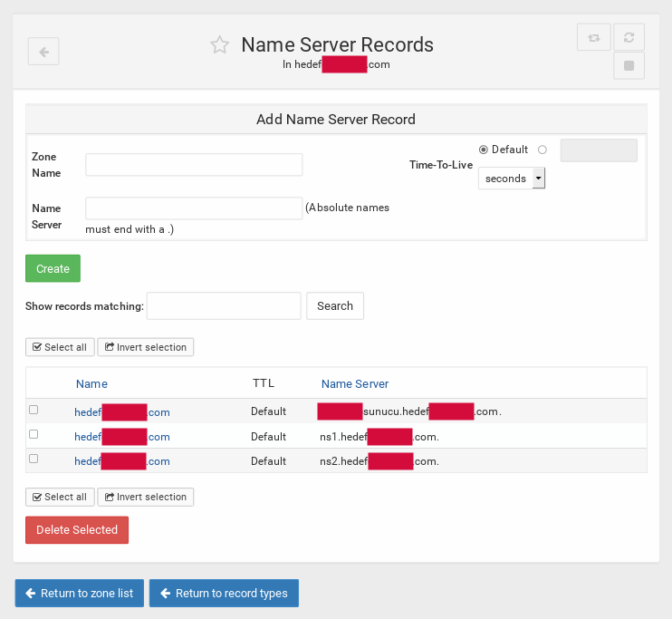The image size is (672, 619).
Task: Click Invert selection above the records table
Action: coord(145,347)
